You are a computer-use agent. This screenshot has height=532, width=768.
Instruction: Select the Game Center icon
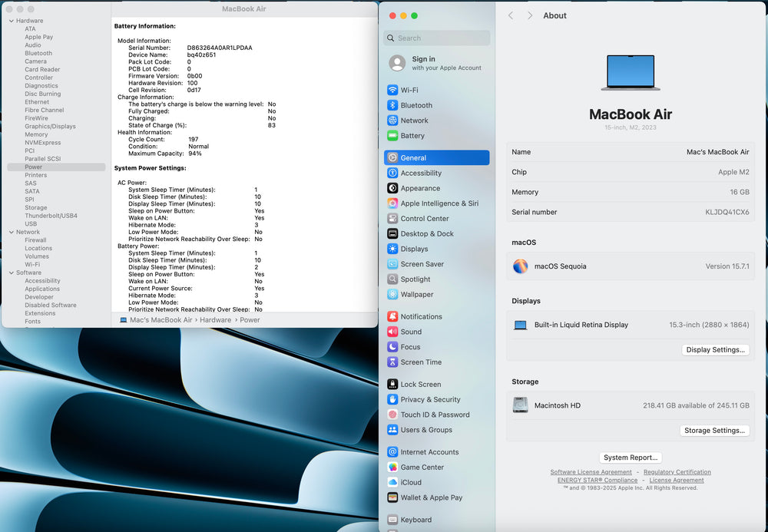point(392,467)
